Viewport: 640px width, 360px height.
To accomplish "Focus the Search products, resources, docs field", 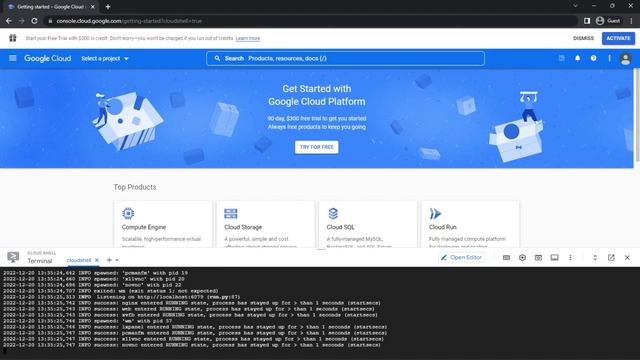I will 345,58.
